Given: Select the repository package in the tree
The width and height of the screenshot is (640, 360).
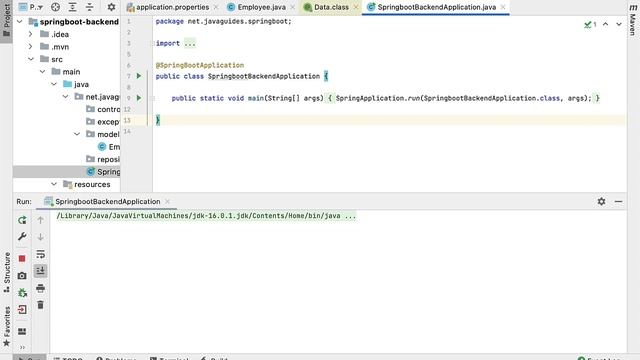Looking at the screenshot, I should 103,159.
